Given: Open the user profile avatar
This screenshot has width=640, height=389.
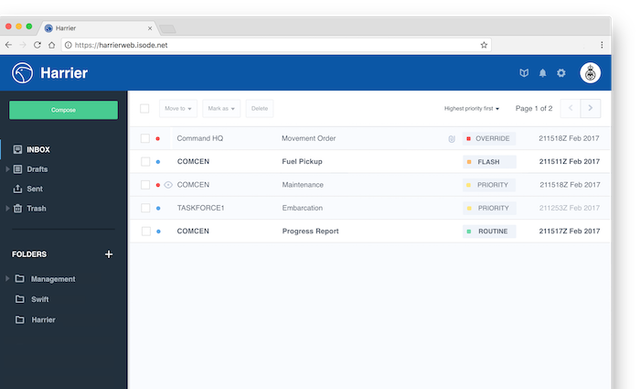Looking at the screenshot, I should click(590, 73).
